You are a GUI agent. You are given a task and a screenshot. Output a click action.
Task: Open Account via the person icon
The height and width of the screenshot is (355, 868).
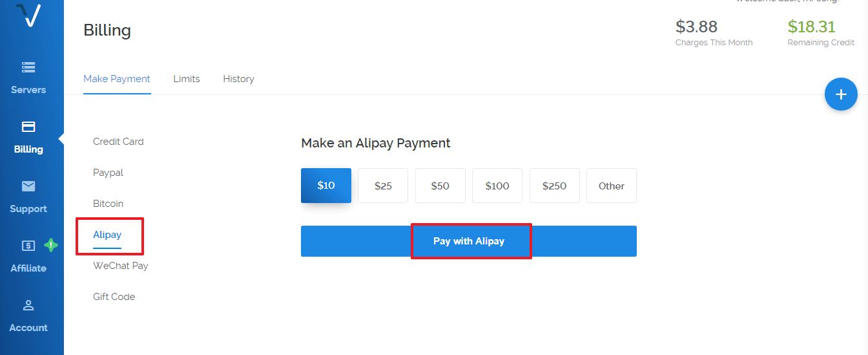click(28, 305)
